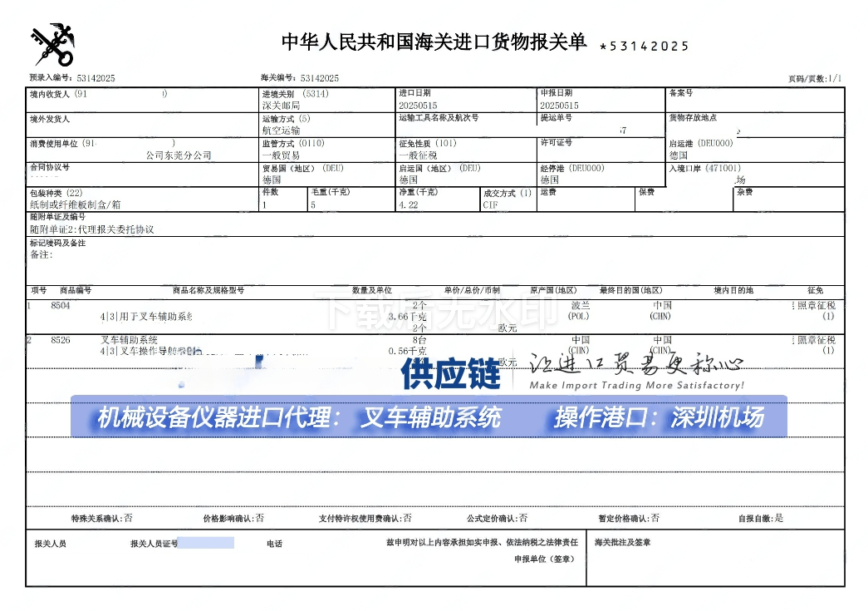
Task: Click the 监管方式 一般贸易 cell
Action: [281, 155]
